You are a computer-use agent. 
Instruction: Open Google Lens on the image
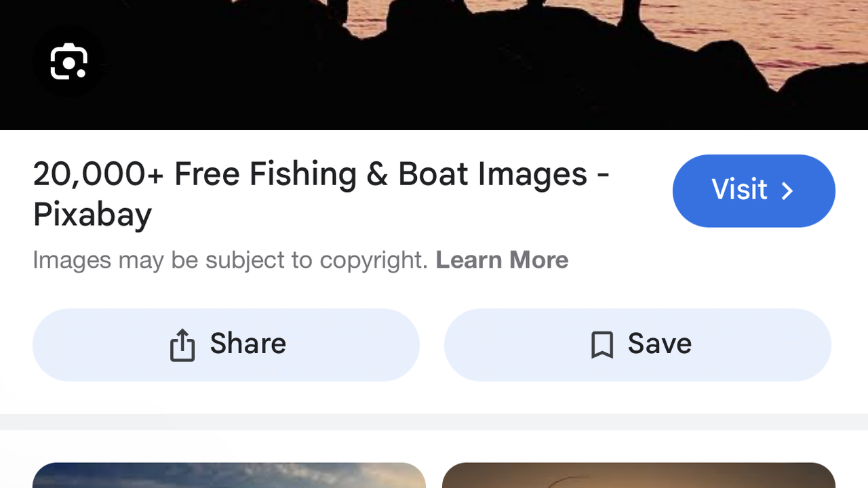[68, 62]
